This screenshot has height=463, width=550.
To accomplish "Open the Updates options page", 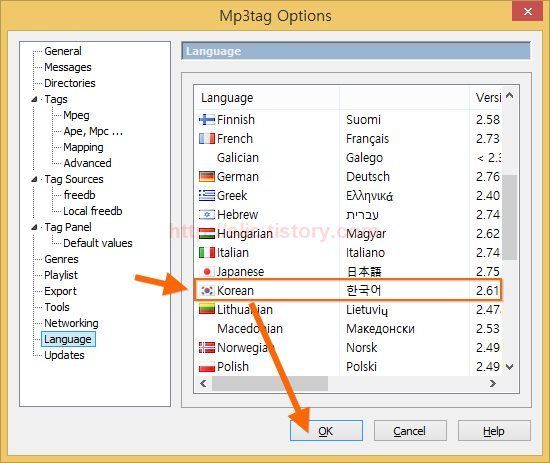I will [64, 355].
